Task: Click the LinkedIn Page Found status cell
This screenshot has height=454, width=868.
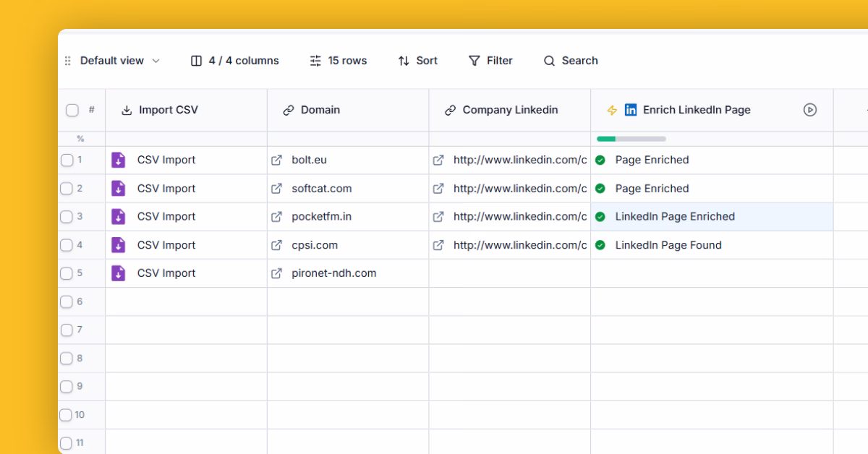Action: point(712,245)
